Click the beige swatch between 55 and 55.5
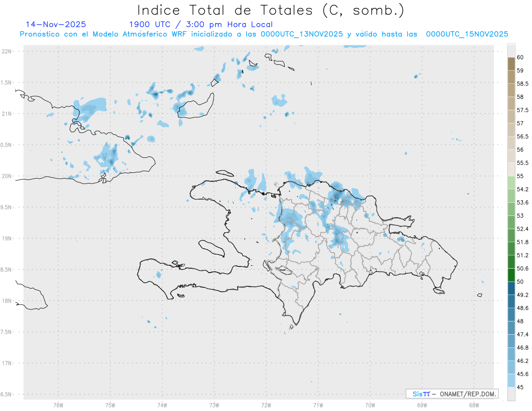The width and height of the screenshot is (532, 411). click(511, 169)
